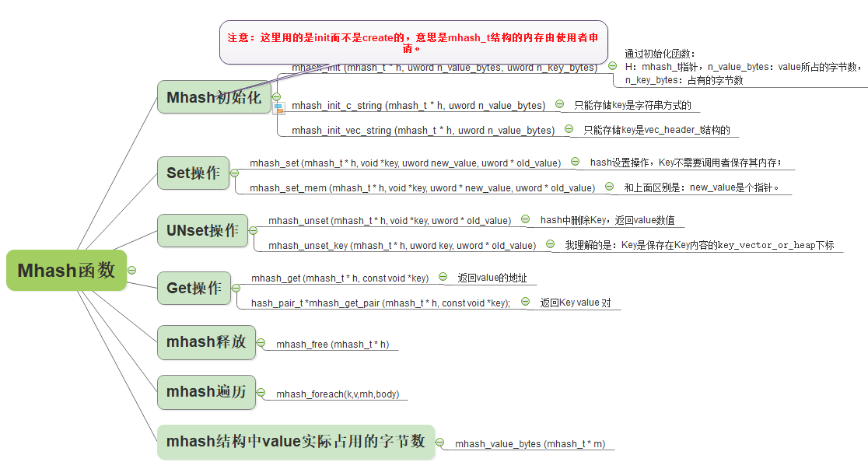Collapse the Mhash函数 root node
868x476 pixels.
pos(131,270)
